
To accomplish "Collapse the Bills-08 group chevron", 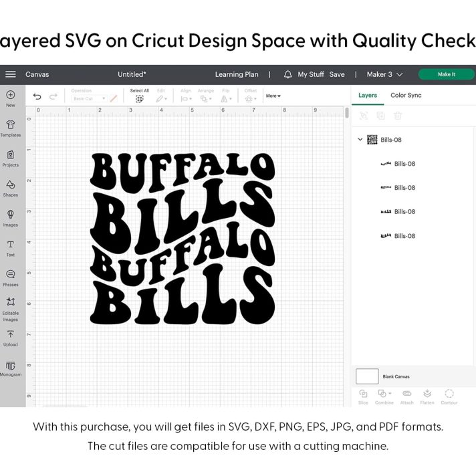I will point(360,140).
